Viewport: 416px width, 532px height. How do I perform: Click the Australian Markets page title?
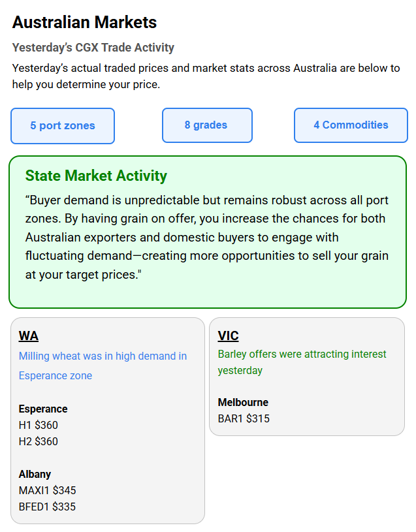click(84, 22)
